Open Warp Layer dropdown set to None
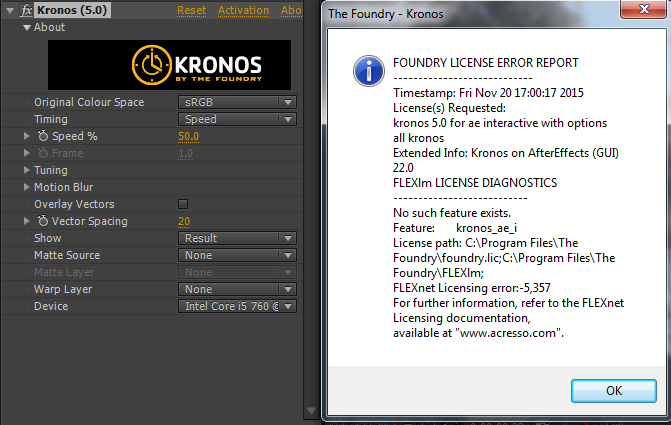 point(237,289)
